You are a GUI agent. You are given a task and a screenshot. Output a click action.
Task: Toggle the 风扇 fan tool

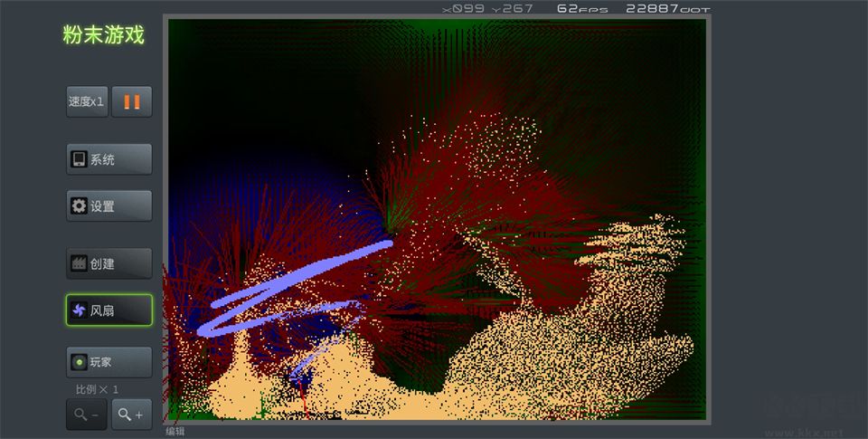tap(108, 310)
